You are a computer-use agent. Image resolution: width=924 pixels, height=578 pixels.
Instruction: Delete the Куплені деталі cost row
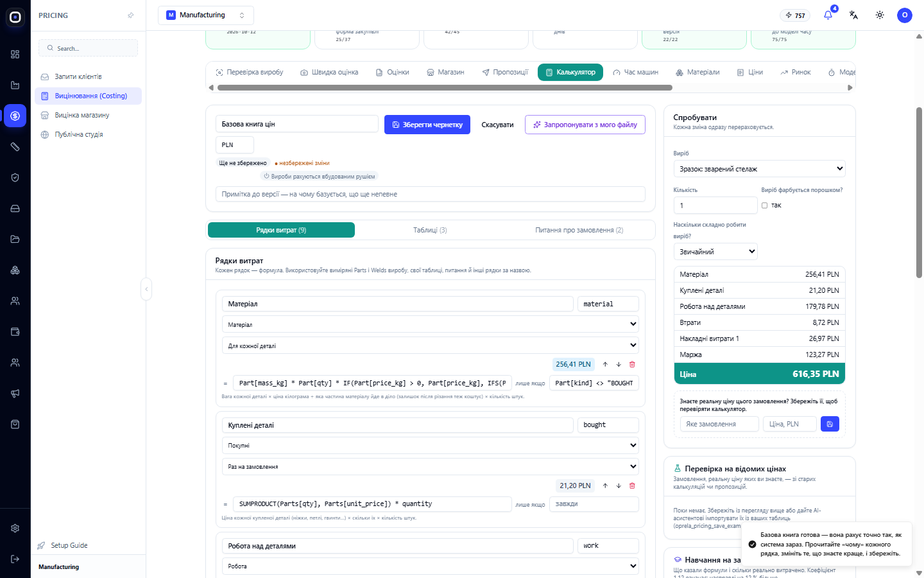point(632,486)
